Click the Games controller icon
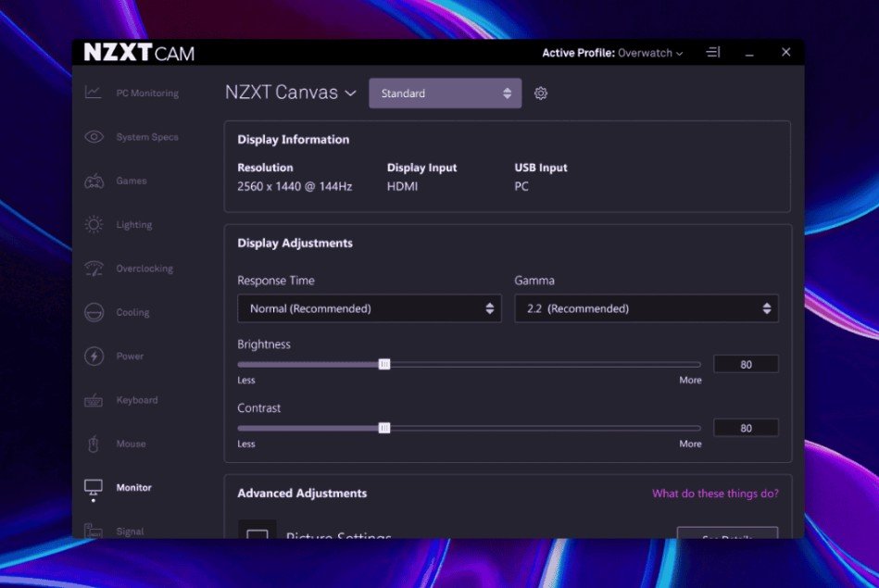879x588 pixels. point(94,181)
